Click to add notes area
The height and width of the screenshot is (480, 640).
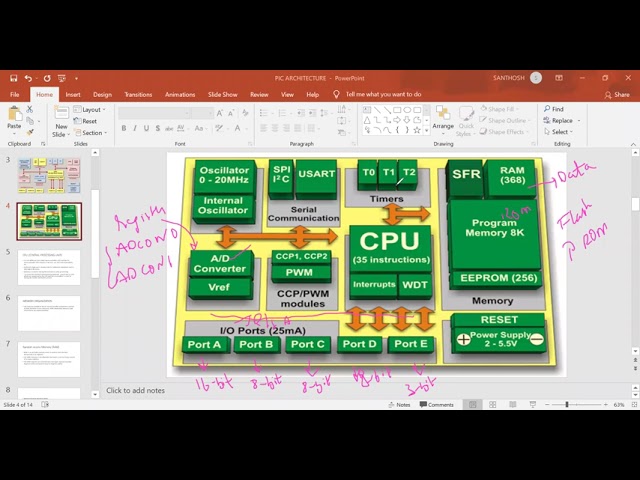coord(136,390)
